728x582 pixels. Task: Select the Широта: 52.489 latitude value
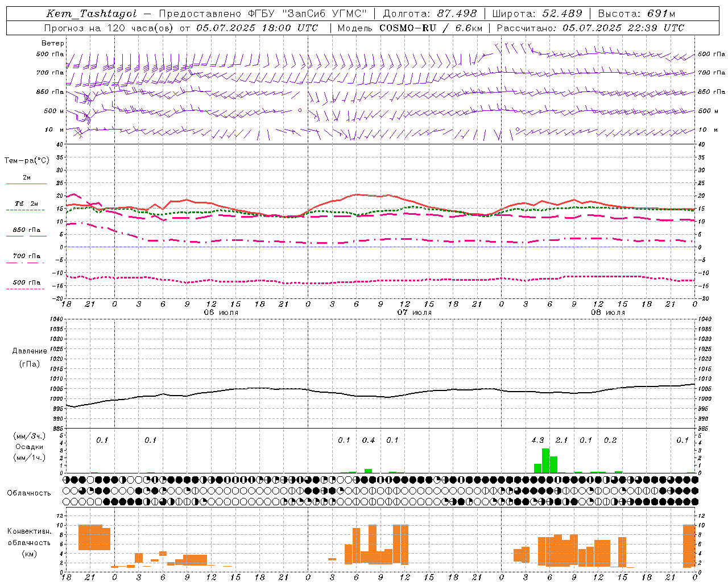click(x=537, y=14)
